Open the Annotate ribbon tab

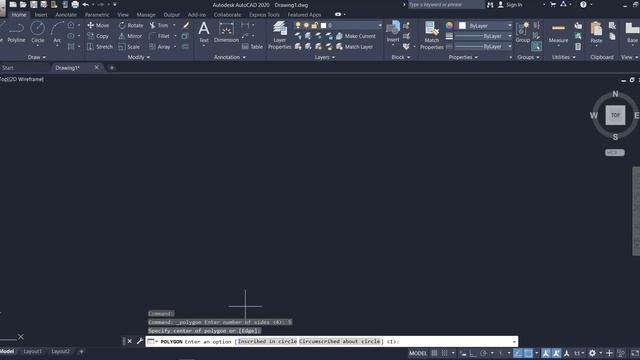coord(66,15)
